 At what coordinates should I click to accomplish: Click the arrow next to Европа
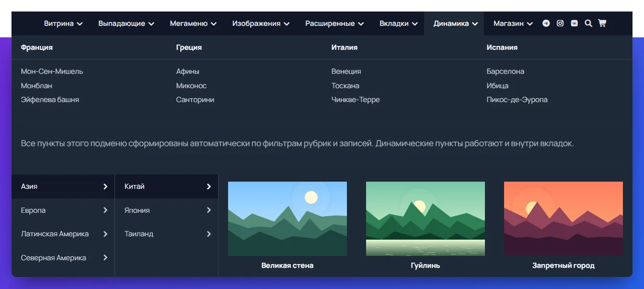point(105,210)
